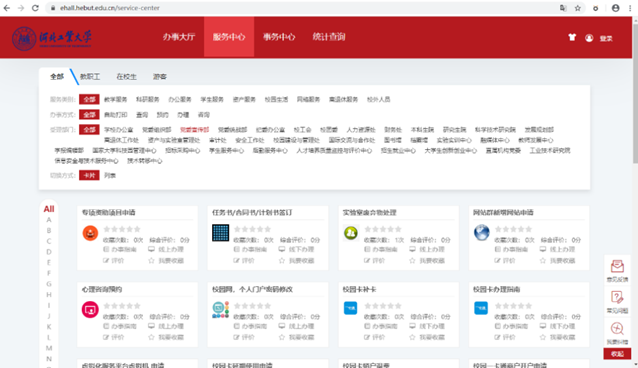Click the orange icon of 专项资助项目申请
Image resolution: width=638 pixels, height=368 pixels.
click(x=90, y=233)
